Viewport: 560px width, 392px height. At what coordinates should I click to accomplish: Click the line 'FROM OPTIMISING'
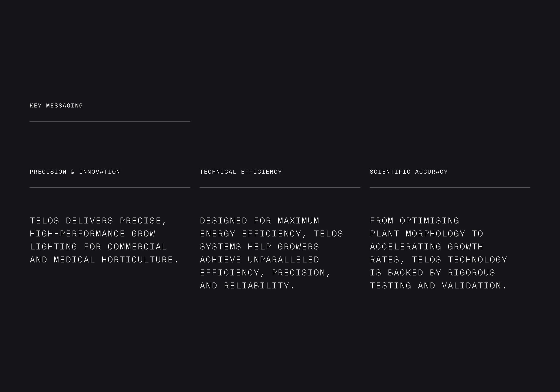(x=415, y=221)
